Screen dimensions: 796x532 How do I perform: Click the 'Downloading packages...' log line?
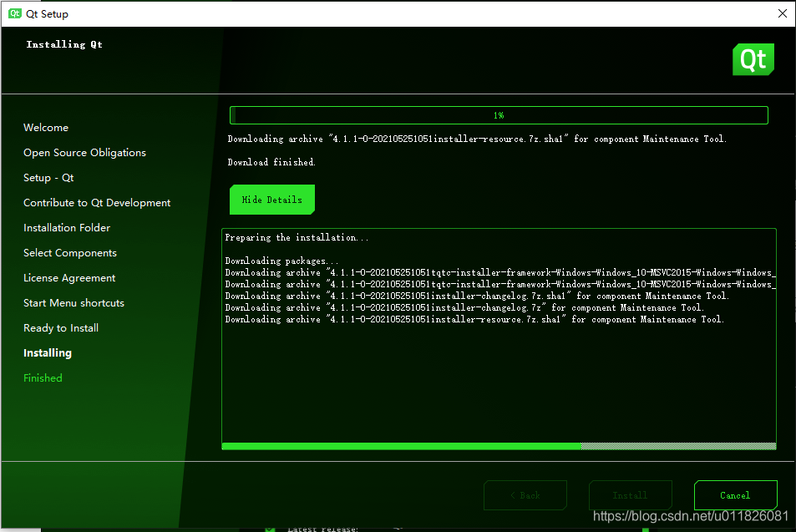pyautogui.click(x=281, y=261)
